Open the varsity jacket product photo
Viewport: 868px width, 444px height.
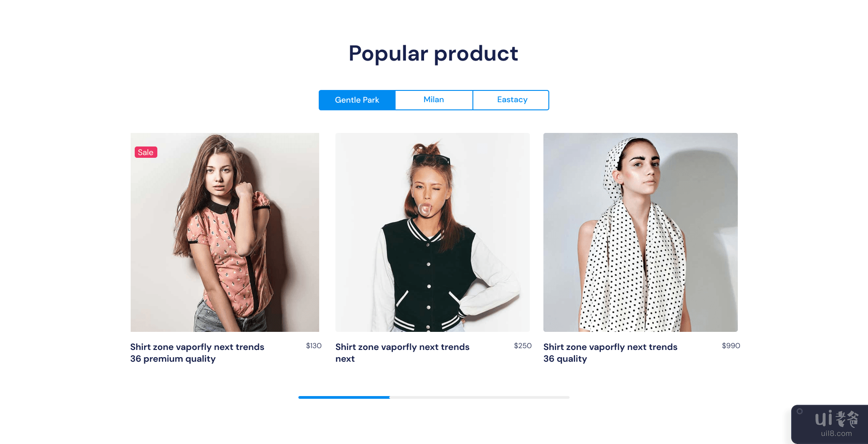[x=433, y=232]
